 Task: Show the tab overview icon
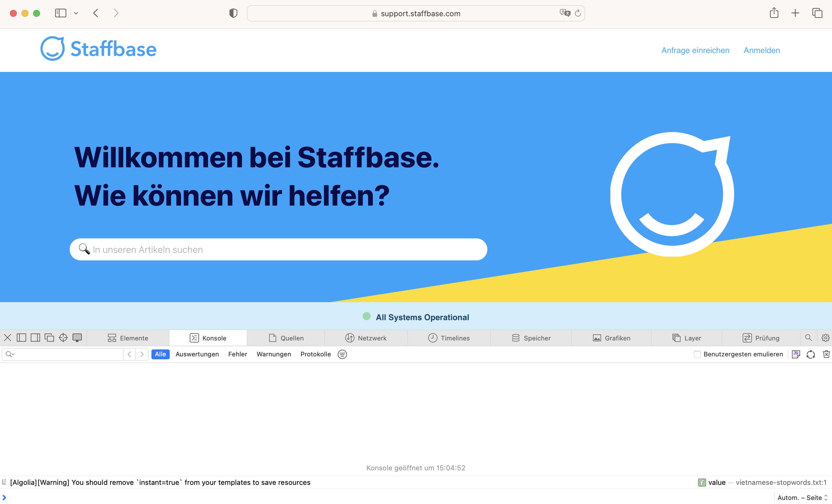click(x=817, y=13)
